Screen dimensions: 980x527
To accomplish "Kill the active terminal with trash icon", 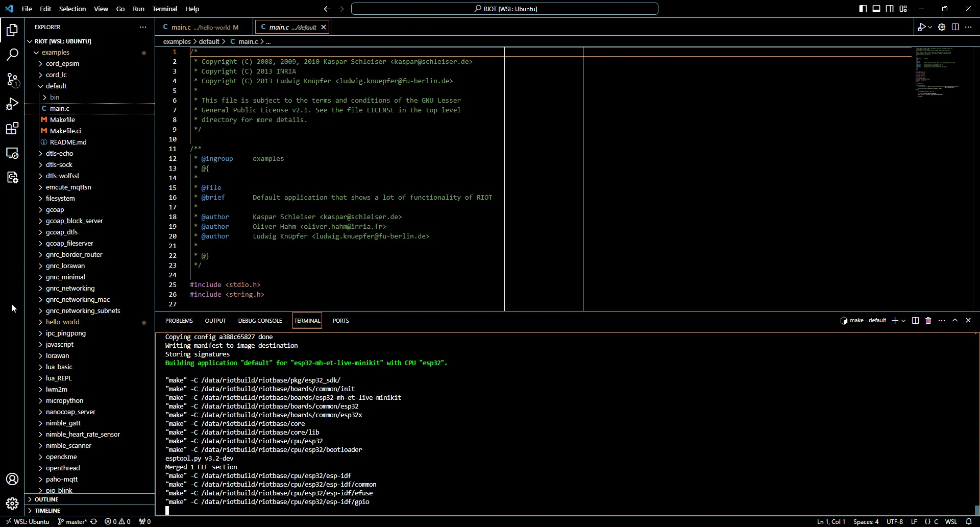I will [928, 320].
